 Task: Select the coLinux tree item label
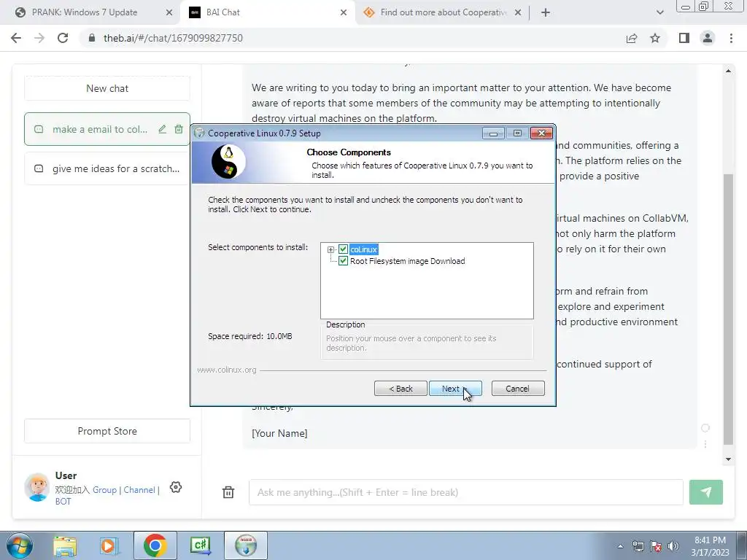[363, 249]
